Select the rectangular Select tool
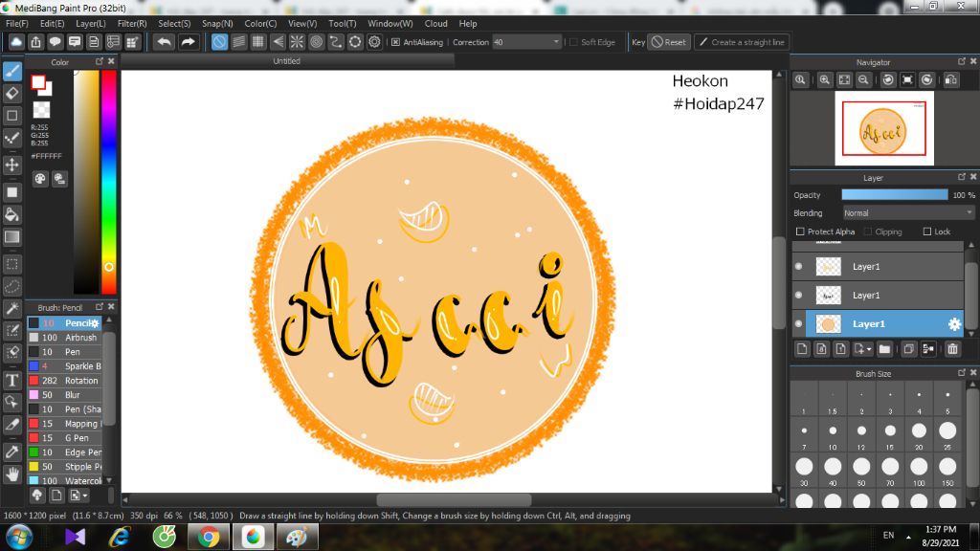Viewport: 980px width, 551px height. coord(11,264)
